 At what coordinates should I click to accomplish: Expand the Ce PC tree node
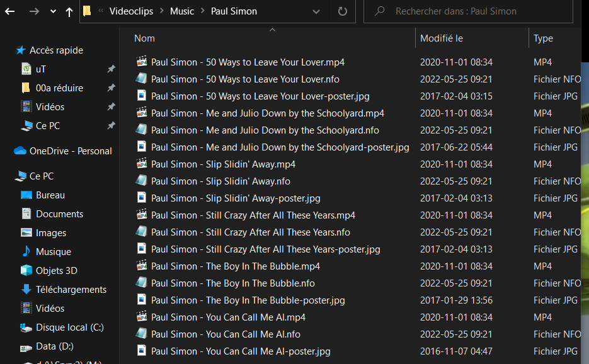(x=6, y=176)
